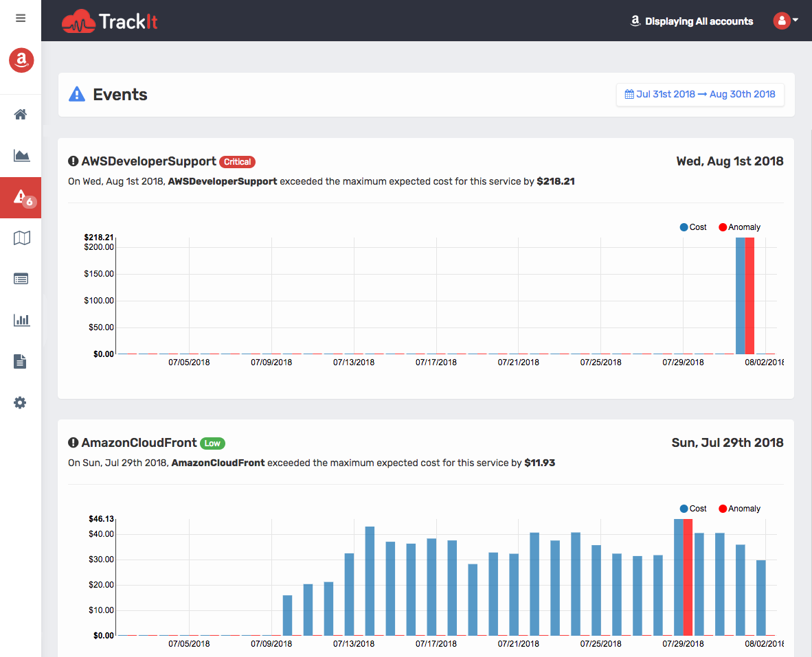
Task: Click the green Low badge
Action: tap(212, 443)
